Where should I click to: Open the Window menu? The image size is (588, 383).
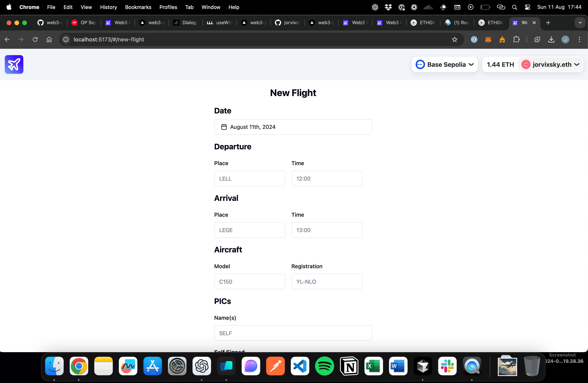(x=211, y=7)
